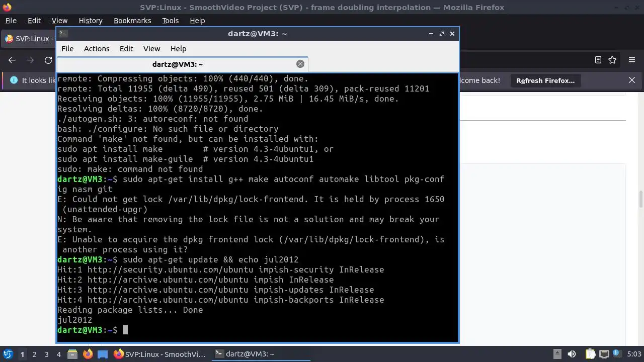Click 'Hit:3' impish-updates InRelease line
644x362 pixels.
[x=215, y=290]
